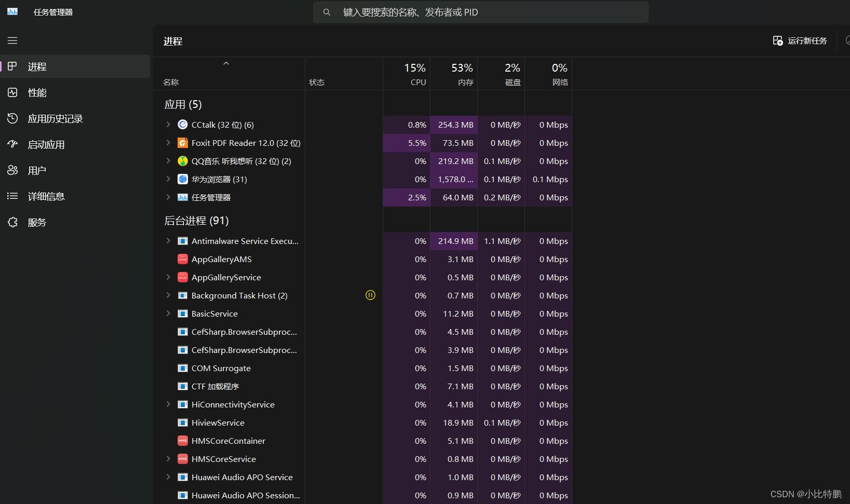850x504 pixels.
Task: Click the CTF 加载程序 process icon
Action: [x=183, y=386]
